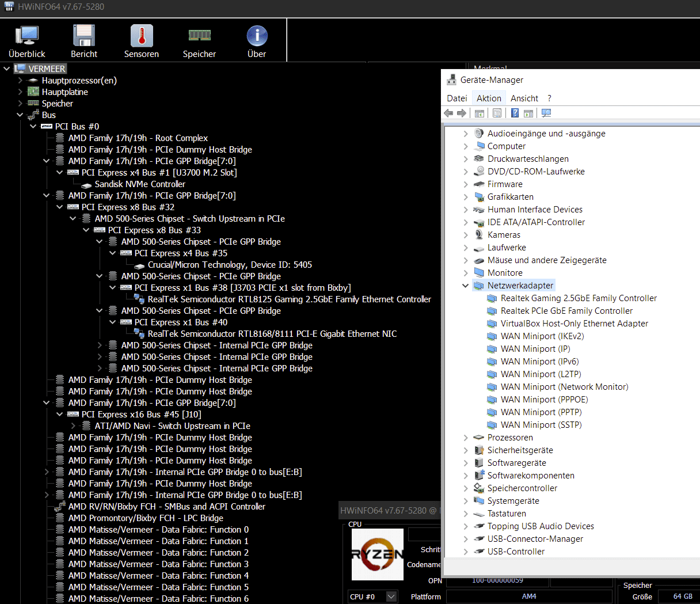
Task: Click the back arrow in Geräte-Manager toolbar
Action: coord(448,113)
